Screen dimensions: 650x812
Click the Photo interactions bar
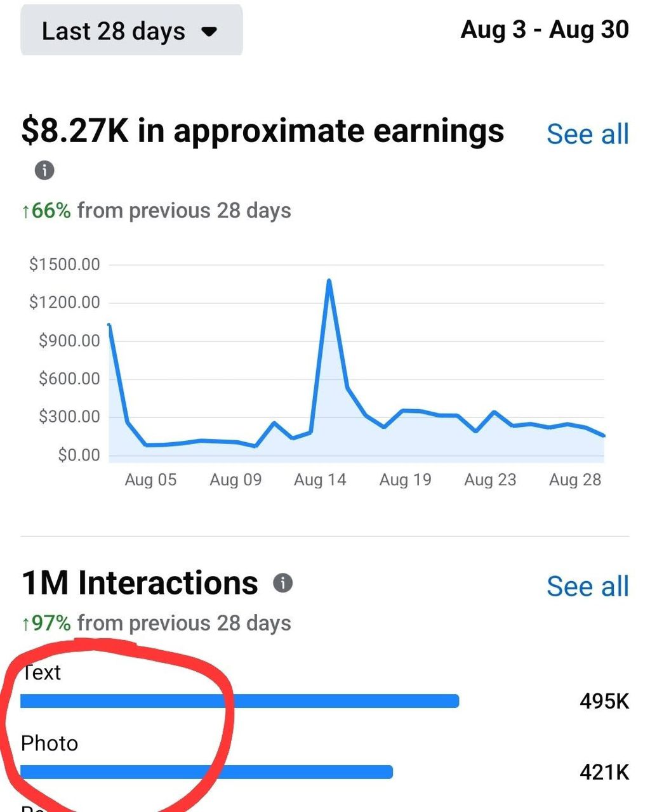coord(206,771)
